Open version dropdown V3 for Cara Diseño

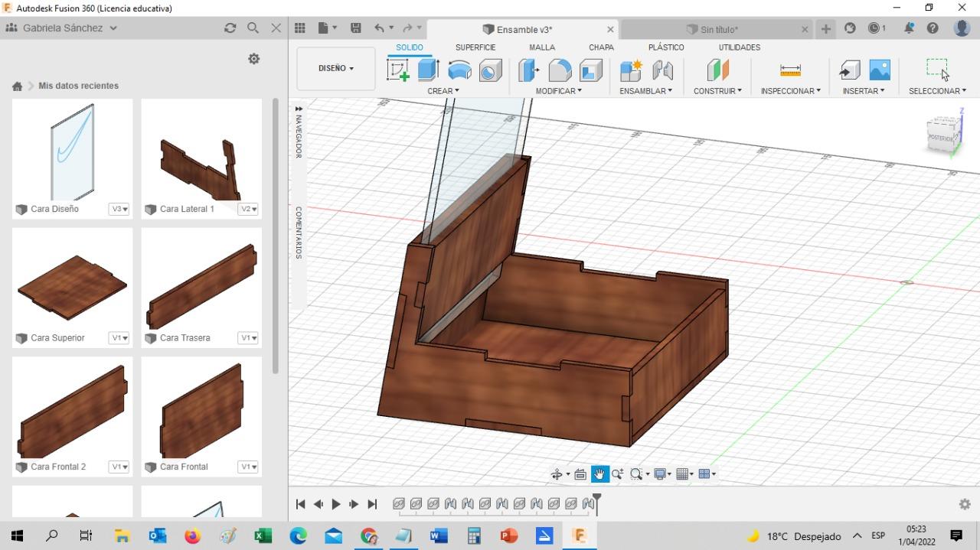point(119,209)
